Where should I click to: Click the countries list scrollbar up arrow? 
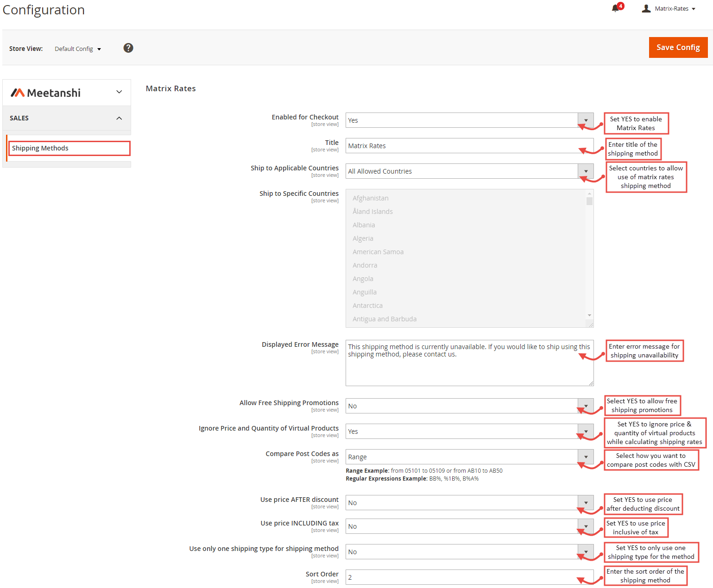pos(589,193)
